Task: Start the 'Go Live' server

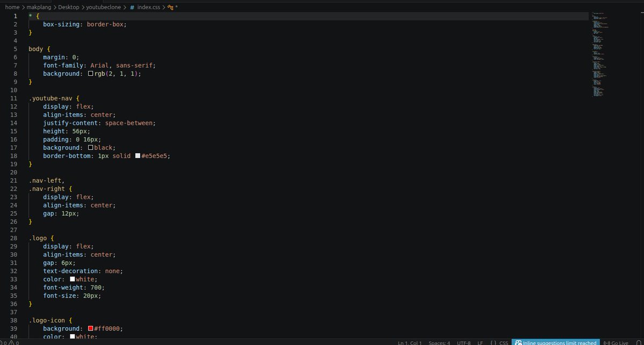Action: click(619, 342)
